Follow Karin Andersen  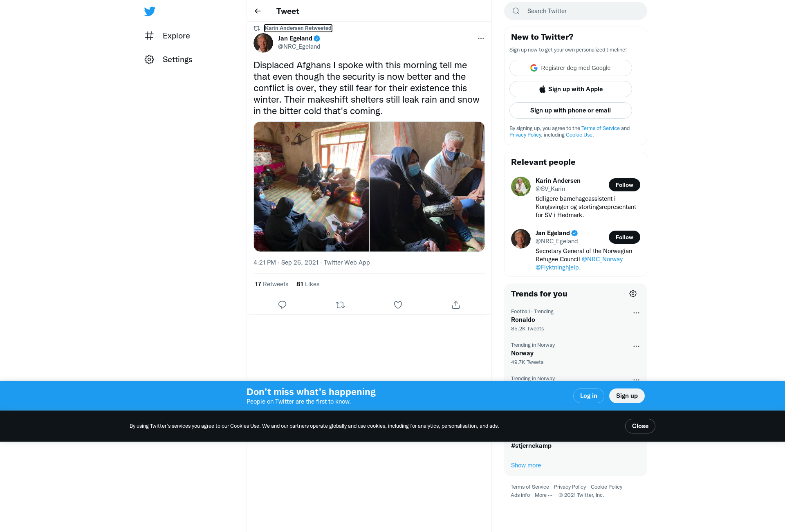(624, 185)
